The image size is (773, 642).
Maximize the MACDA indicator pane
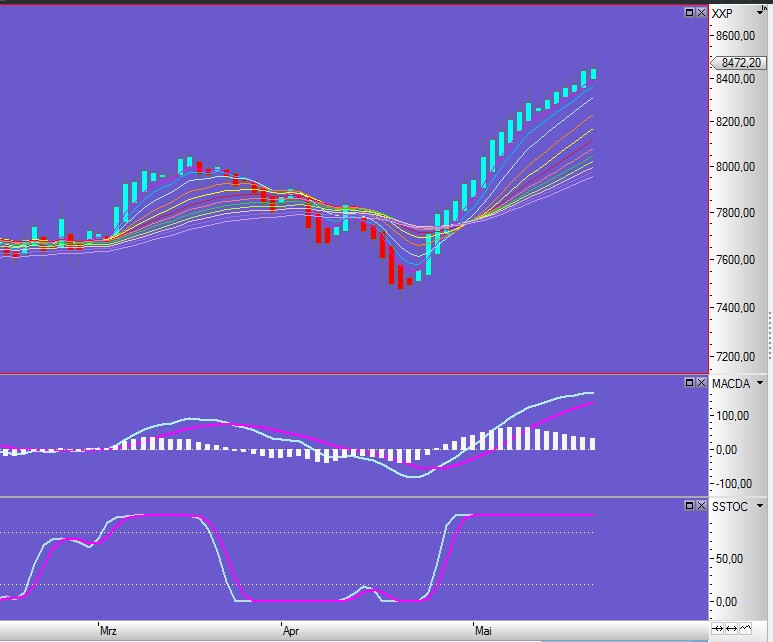pyautogui.click(x=690, y=383)
